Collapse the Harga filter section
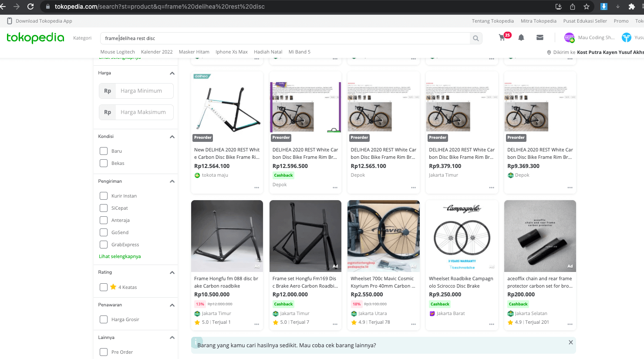The width and height of the screenshot is (644, 359). tap(172, 73)
